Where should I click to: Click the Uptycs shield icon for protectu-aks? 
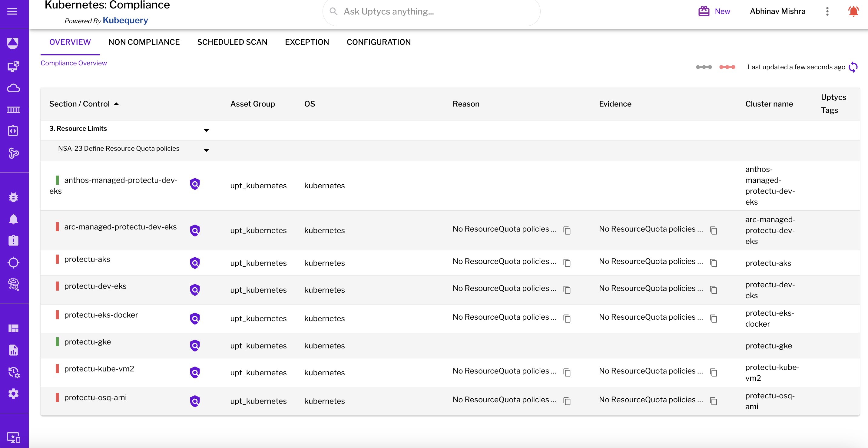(195, 263)
